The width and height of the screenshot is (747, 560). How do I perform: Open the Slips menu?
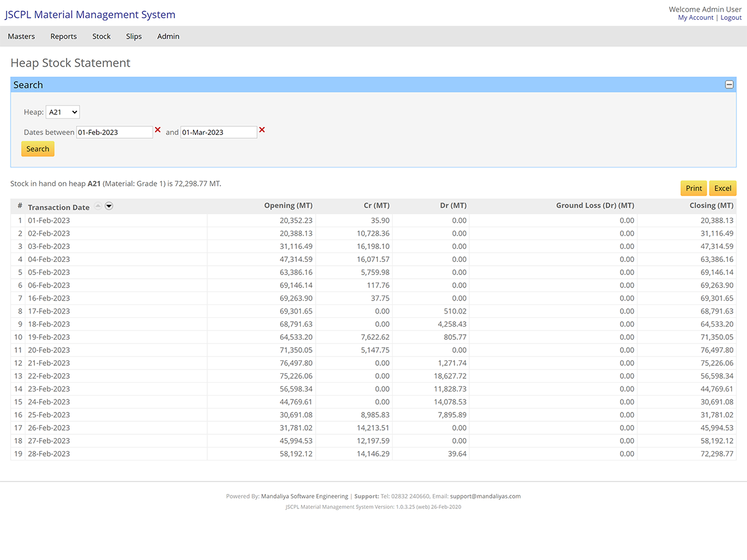point(134,36)
